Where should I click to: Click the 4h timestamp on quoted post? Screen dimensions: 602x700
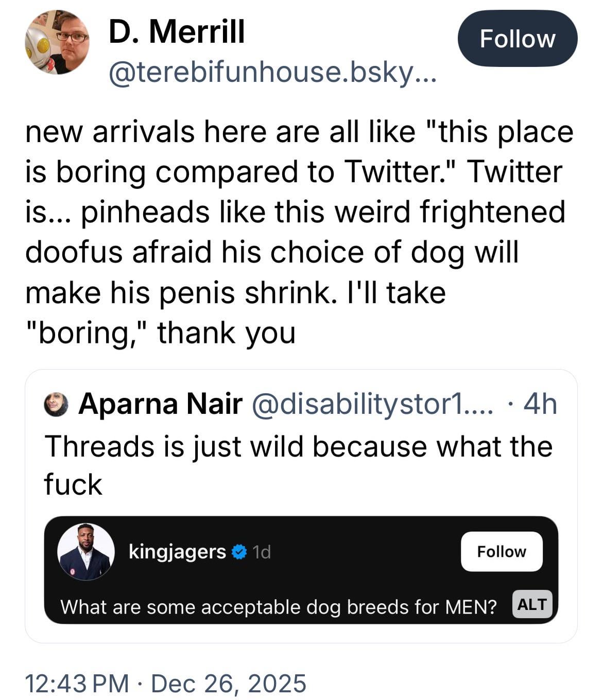[x=540, y=404]
